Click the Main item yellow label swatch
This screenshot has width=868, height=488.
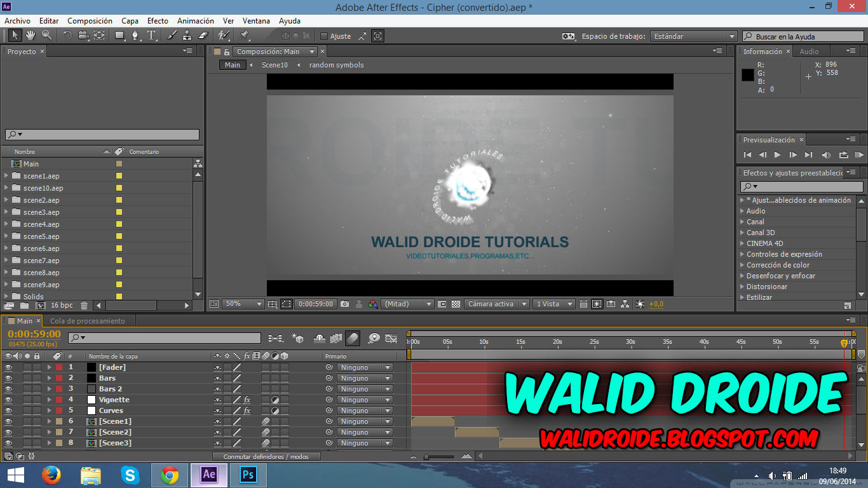(x=119, y=164)
